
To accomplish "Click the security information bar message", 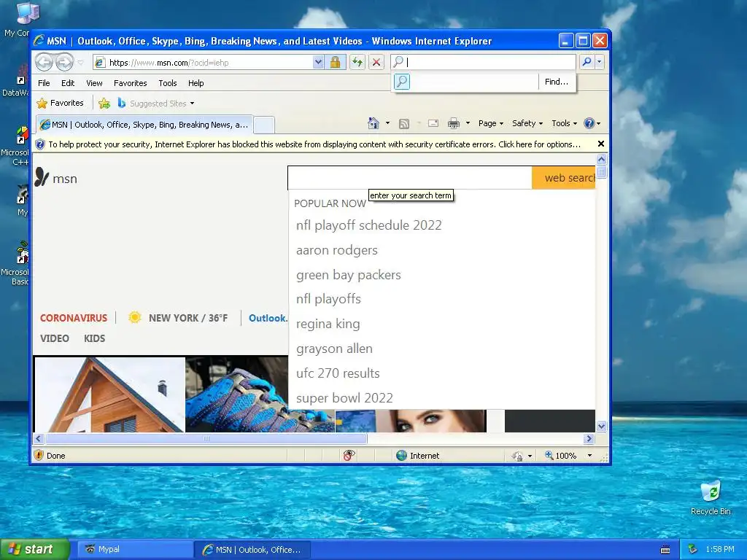I will [314, 144].
